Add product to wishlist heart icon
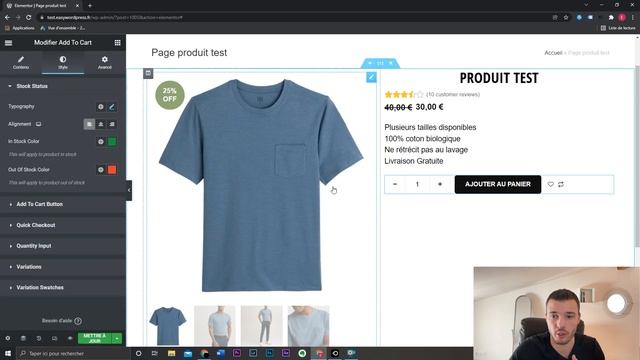Viewport: 640px width, 360px height. click(550, 184)
